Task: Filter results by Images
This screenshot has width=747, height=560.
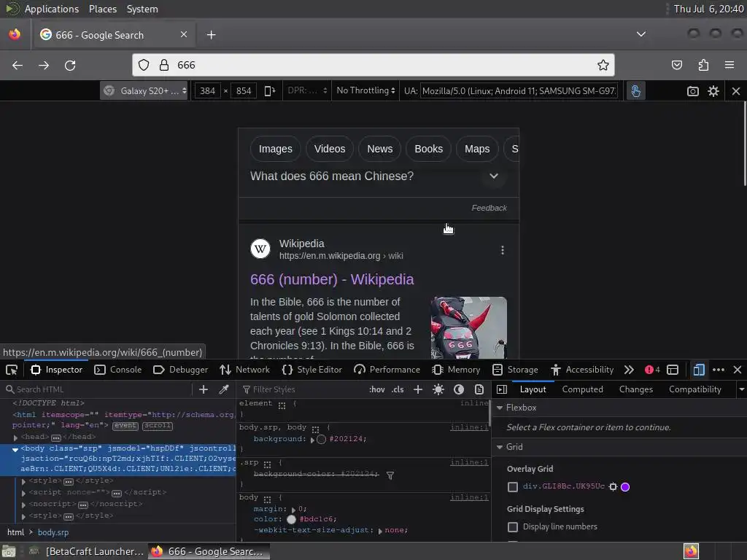Action: pyautogui.click(x=275, y=149)
